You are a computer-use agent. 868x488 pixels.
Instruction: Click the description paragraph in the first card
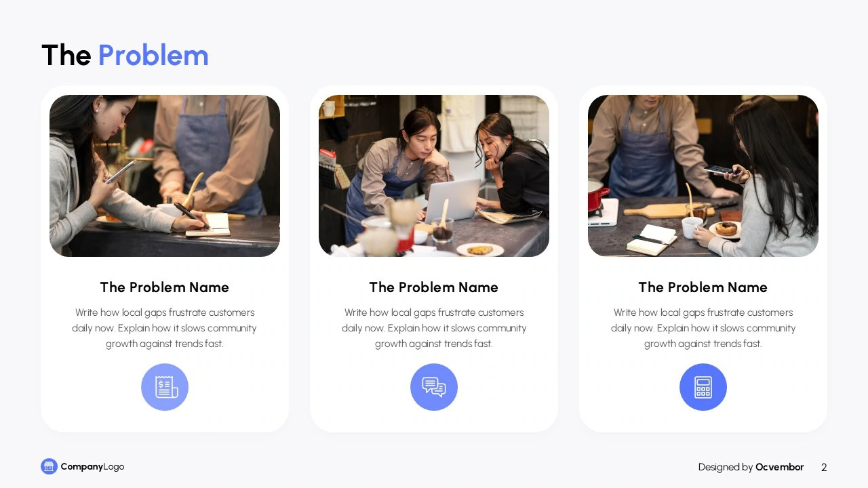[165, 328]
